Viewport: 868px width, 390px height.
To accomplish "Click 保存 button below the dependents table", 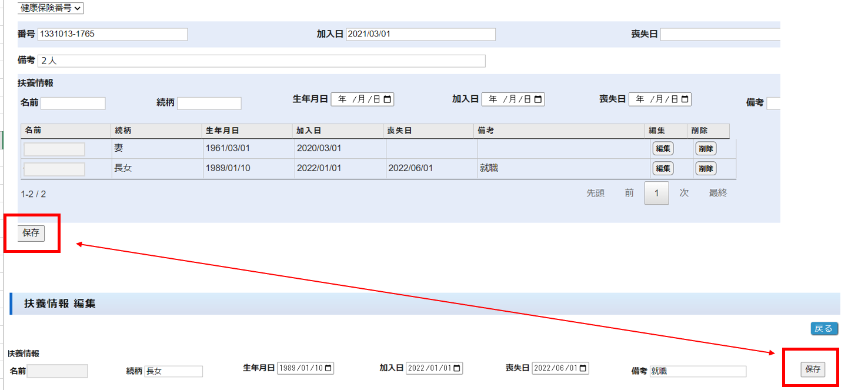I will 31,233.
